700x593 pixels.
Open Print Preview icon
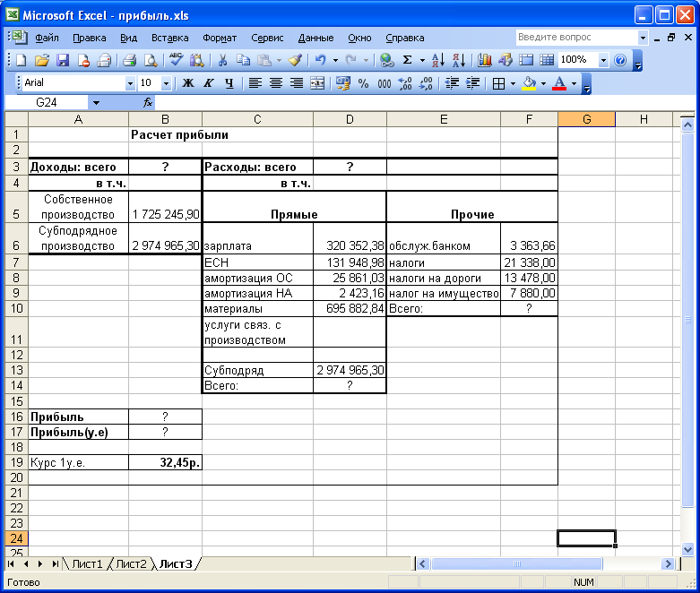(x=151, y=60)
